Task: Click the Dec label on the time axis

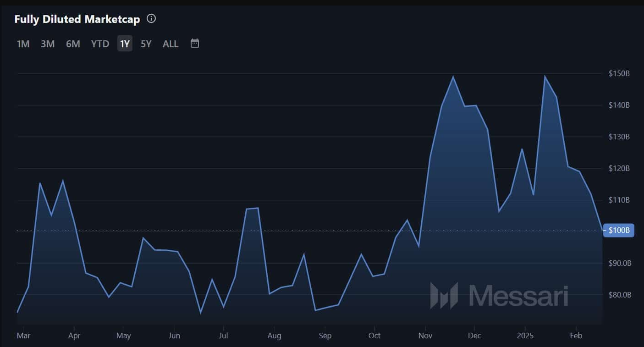Action: 474,336
